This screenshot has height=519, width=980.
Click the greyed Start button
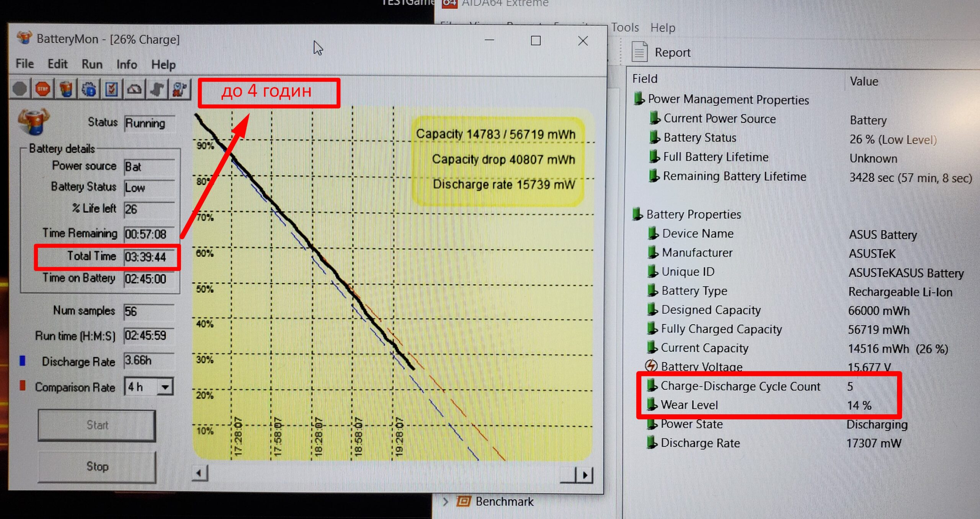point(97,425)
